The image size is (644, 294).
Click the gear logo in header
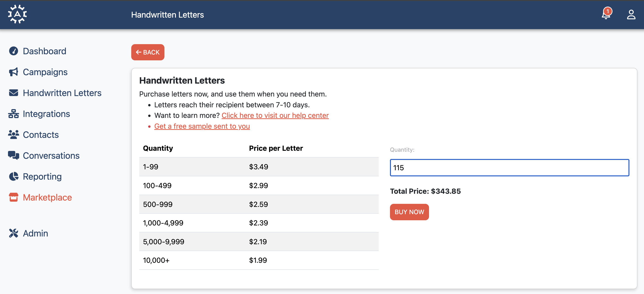pos(17,14)
